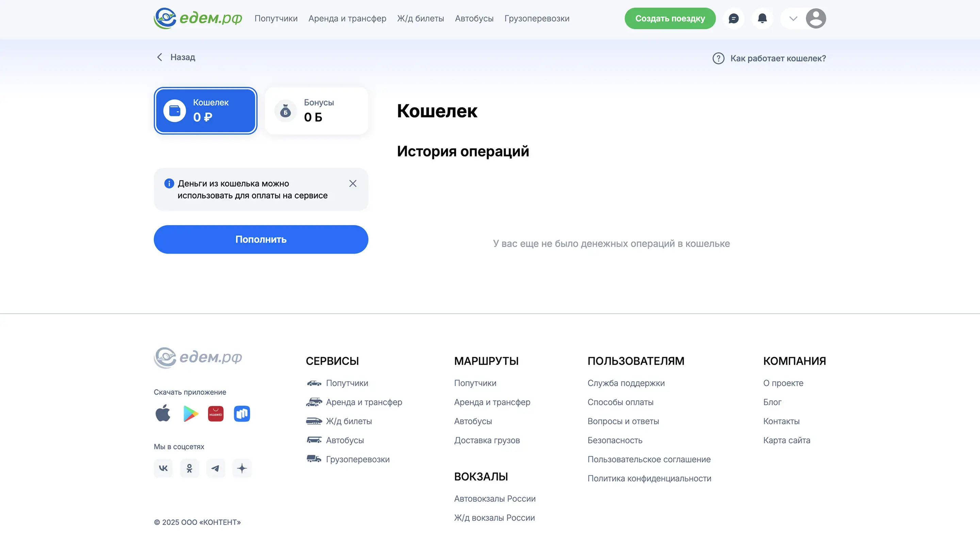Open Ж/д билеты in the header
This screenshot has height=551, width=980.
pos(420,18)
